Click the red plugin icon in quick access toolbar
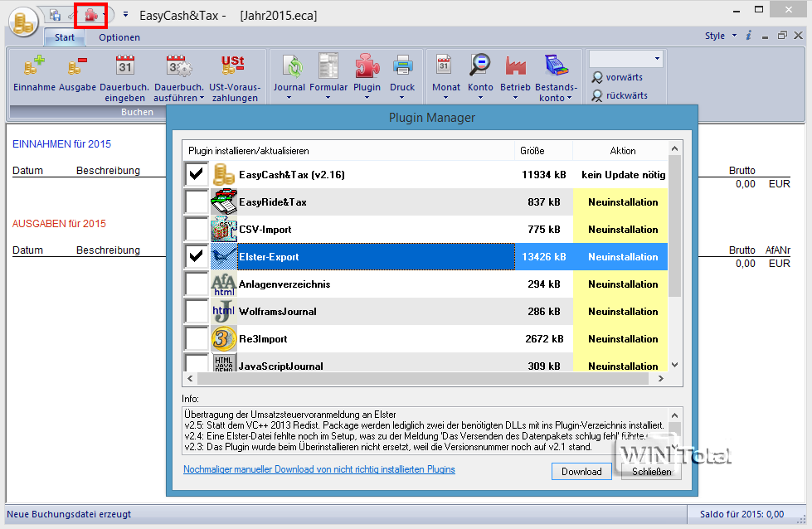The height and width of the screenshot is (529, 812). coord(90,15)
